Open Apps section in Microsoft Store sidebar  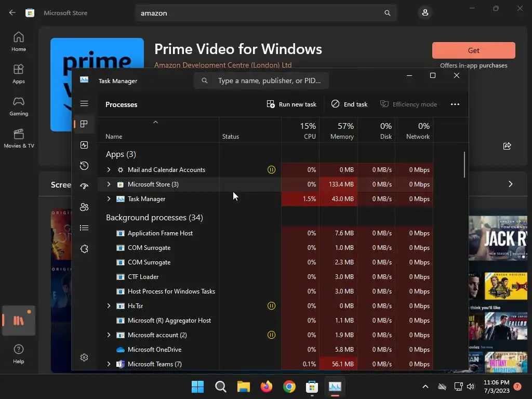tap(19, 74)
